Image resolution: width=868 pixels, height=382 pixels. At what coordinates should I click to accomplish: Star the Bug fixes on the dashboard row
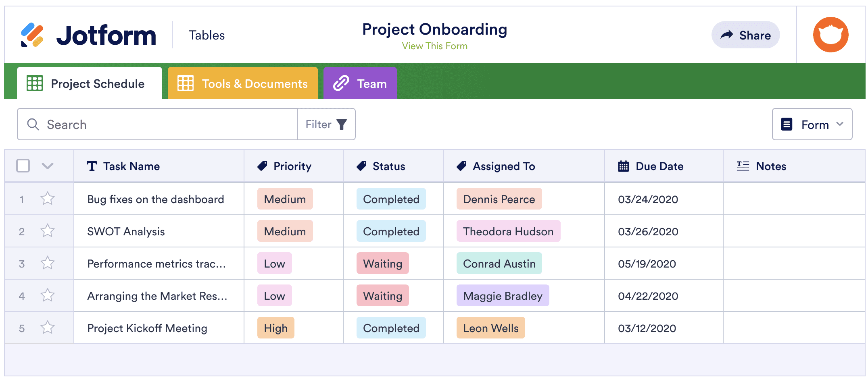point(48,199)
